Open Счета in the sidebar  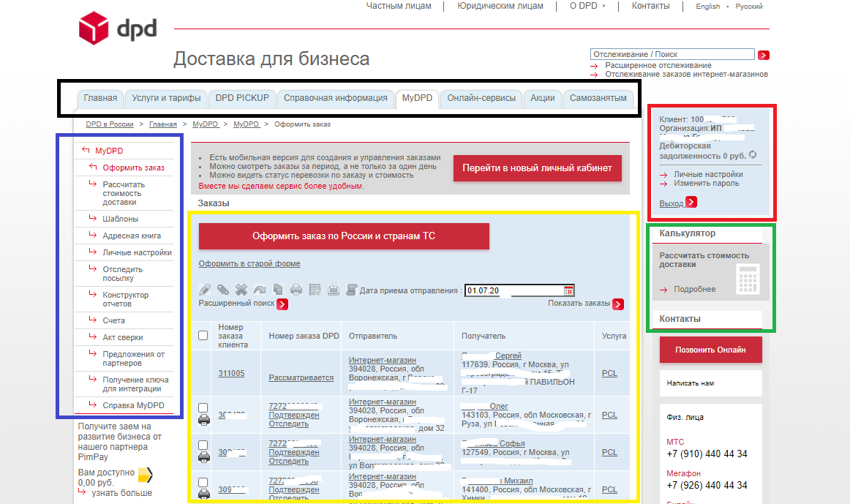click(114, 321)
